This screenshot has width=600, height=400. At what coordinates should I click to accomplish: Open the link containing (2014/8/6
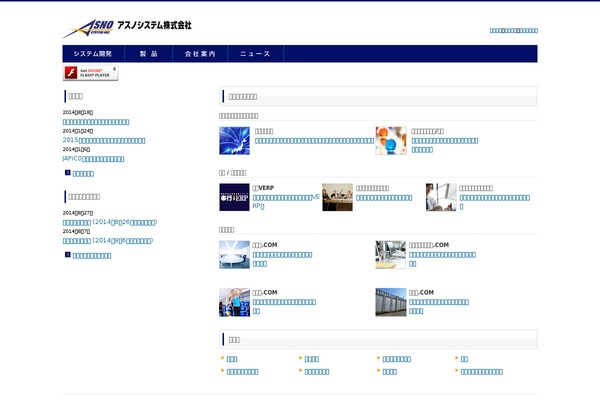[x=108, y=240]
